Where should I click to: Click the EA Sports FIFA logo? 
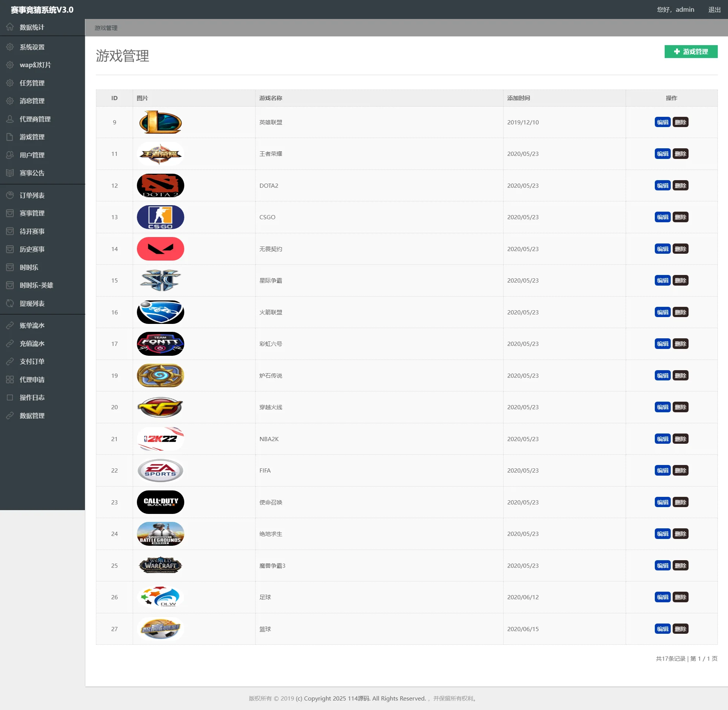click(x=160, y=470)
